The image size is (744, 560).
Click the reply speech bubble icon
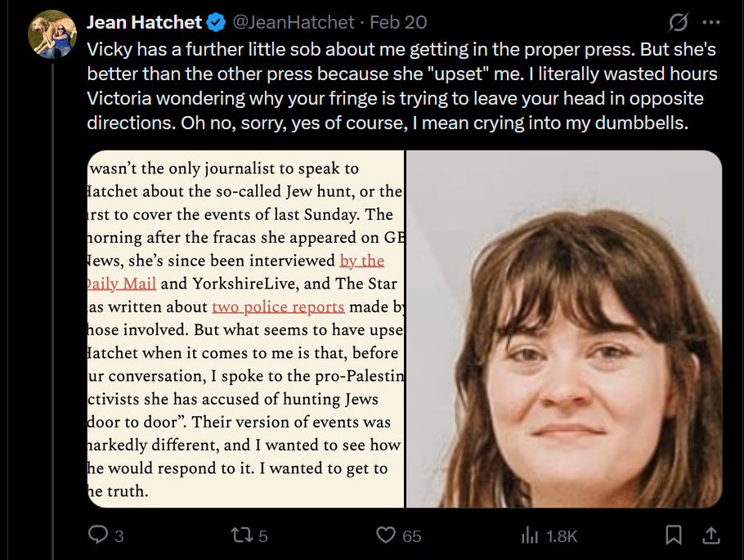(98, 535)
